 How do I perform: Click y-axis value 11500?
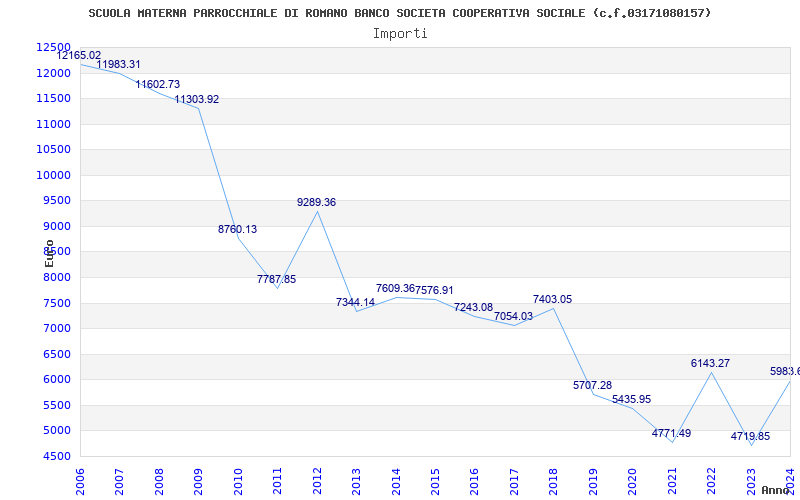pos(53,98)
